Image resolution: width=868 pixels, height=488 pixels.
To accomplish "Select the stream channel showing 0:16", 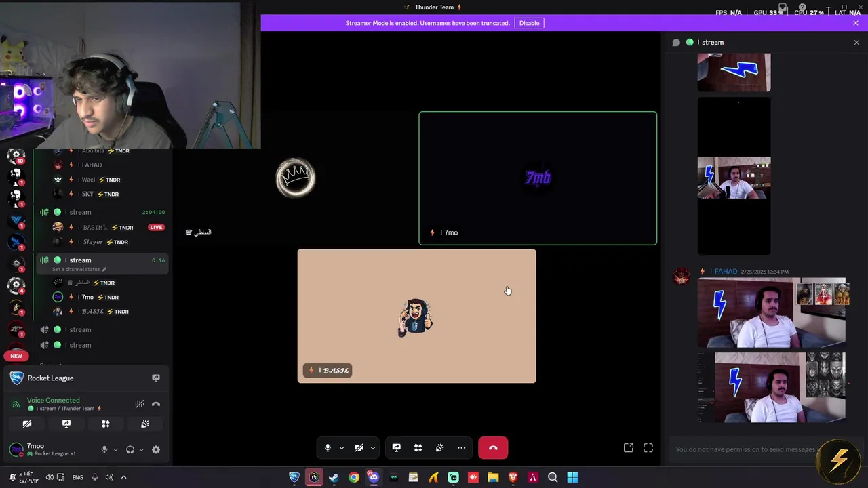I will pos(102,260).
